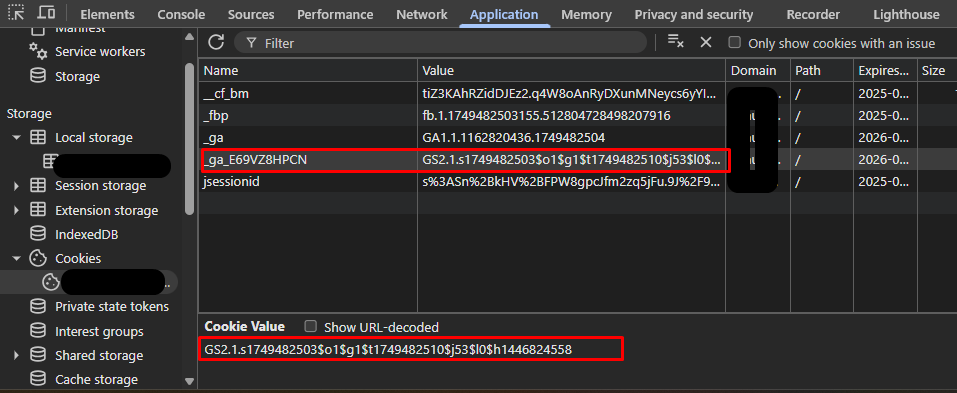Screen dimensions: 957x393
Task: Open the Network tab
Action: click(x=422, y=14)
